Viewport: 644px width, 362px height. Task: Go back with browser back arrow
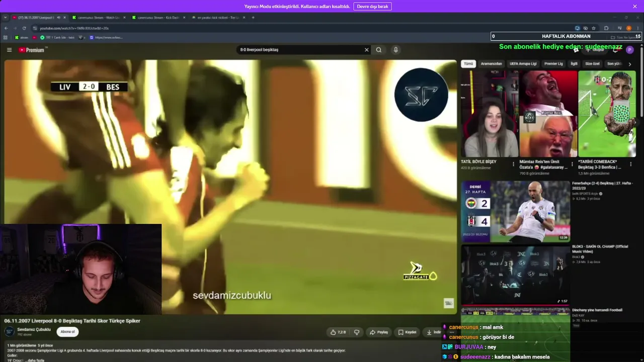click(6, 28)
